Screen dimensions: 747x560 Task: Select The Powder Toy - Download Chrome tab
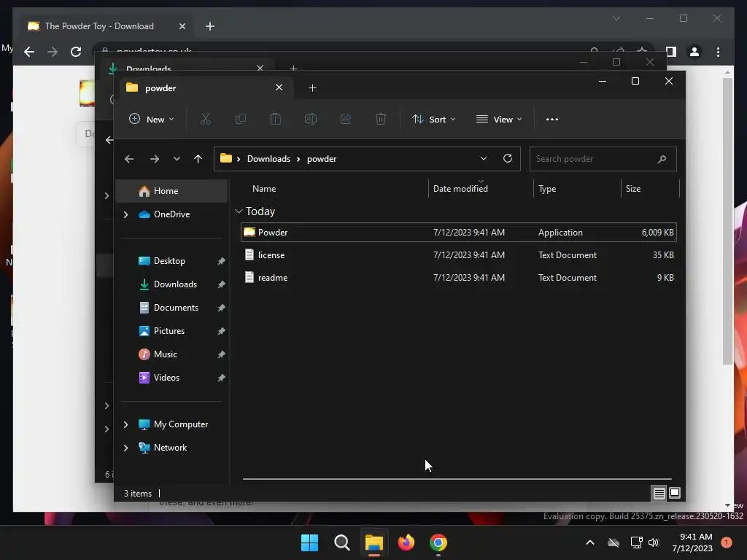click(107, 26)
